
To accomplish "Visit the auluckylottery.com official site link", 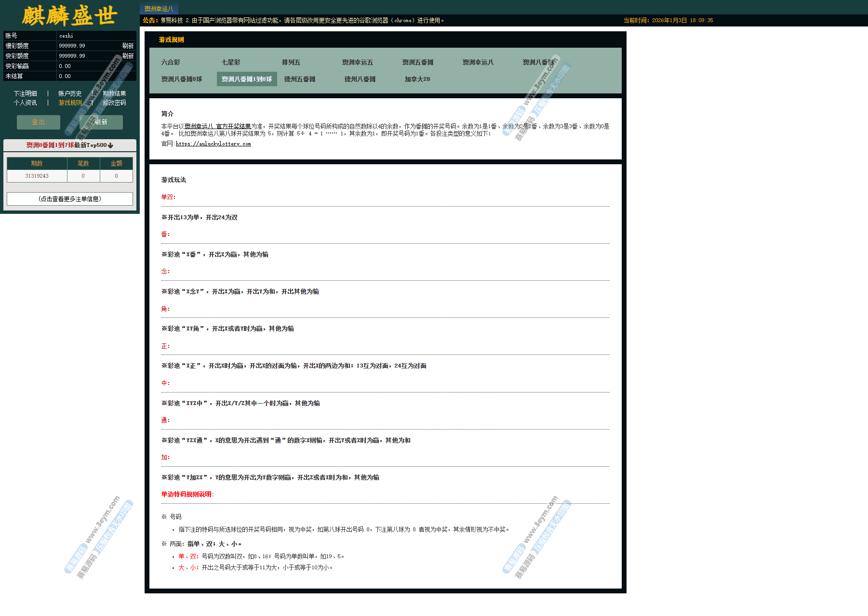I will tap(213, 144).
